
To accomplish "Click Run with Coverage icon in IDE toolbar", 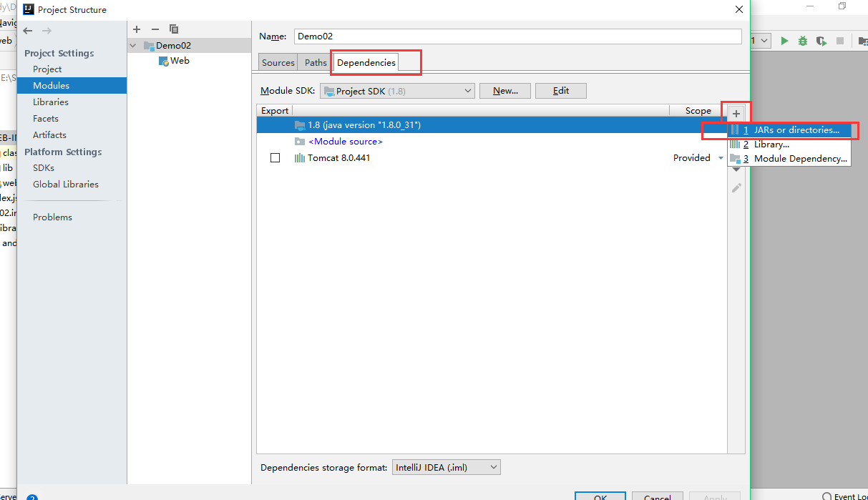I will point(821,41).
